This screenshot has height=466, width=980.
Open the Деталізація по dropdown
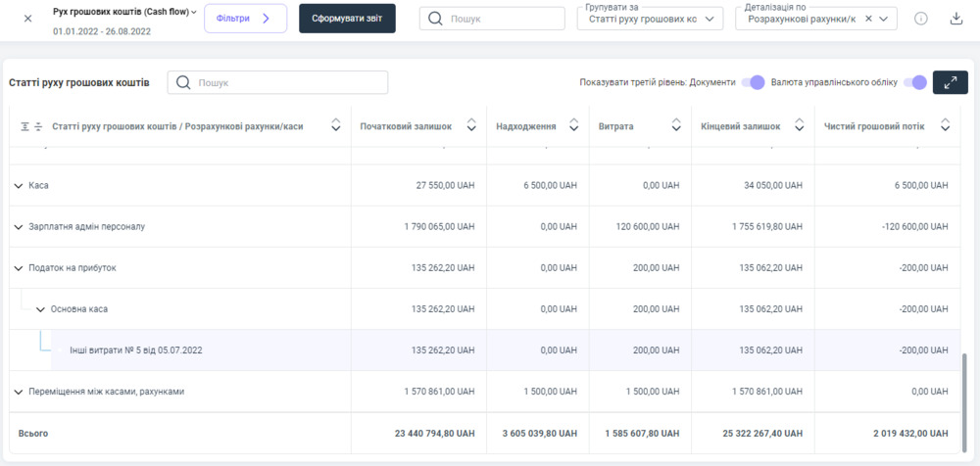884,19
